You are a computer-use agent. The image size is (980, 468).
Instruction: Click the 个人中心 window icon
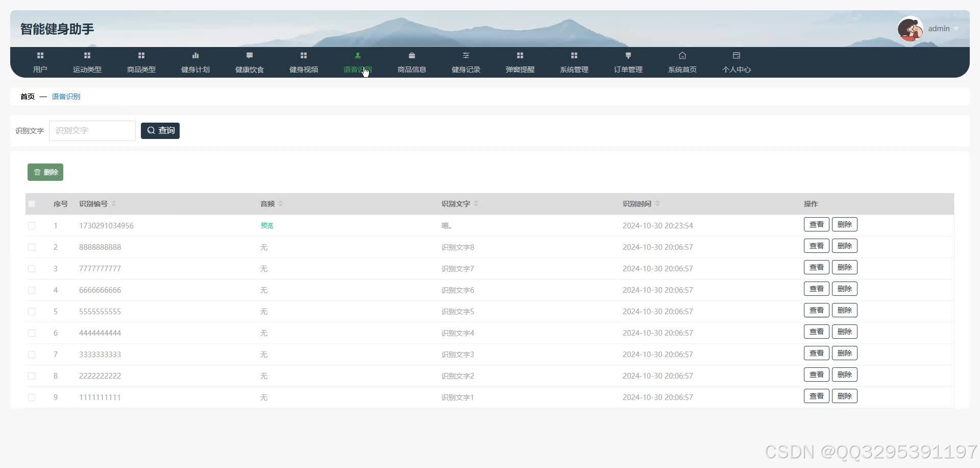tap(737, 55)
